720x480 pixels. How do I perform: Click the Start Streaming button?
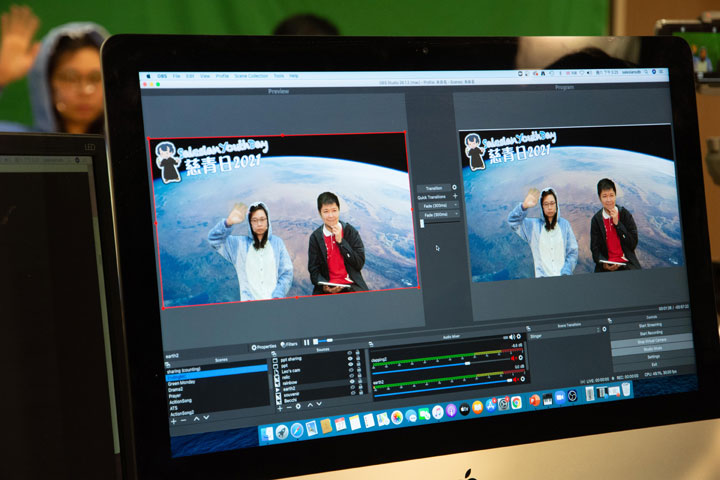point(650,324)
